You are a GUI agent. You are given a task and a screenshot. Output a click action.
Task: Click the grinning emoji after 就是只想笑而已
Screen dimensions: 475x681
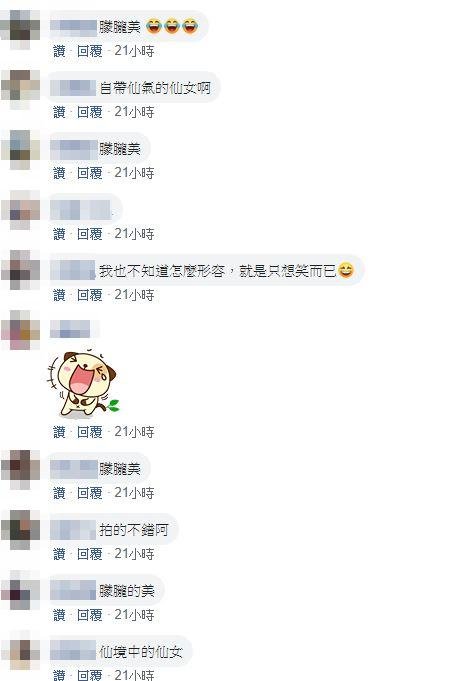coord(346,271)
